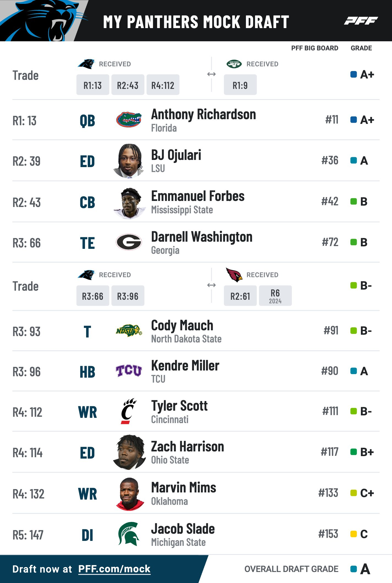The image size is (392, 583).
Task: Click the Cincinnati Bearcats logo
Action: [129, 411]
